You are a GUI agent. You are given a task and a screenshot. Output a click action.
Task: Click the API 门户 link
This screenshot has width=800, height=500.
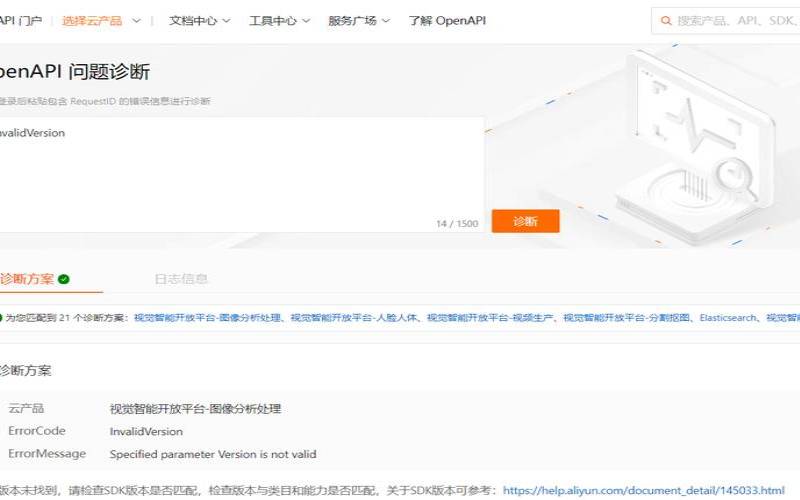pyautogui.click(x=20, y=21)
